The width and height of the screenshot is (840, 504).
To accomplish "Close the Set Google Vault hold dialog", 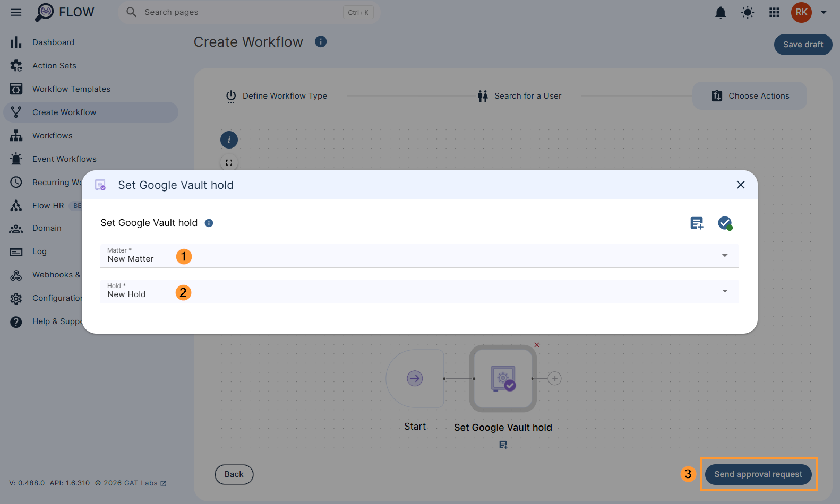I will point(741,185).
